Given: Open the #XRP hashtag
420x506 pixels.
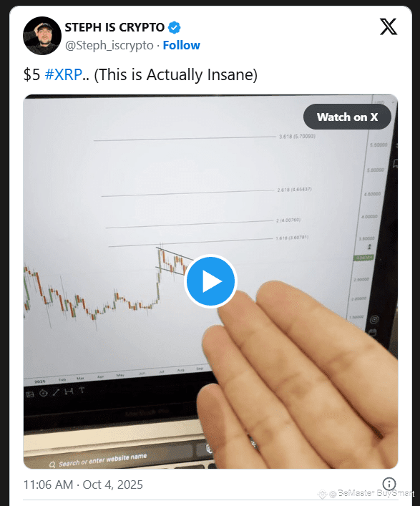Looking at the screenshot, I should [63, 74].
